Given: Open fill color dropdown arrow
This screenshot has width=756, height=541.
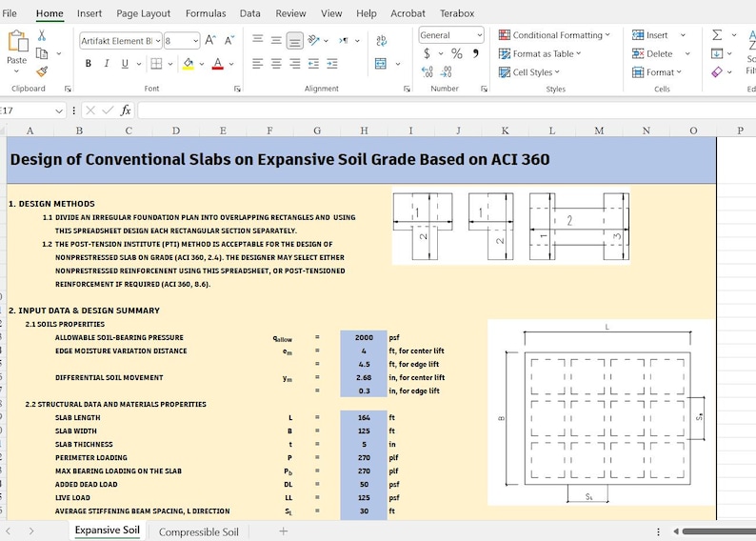Looking at the screenshot, I should (202, 64).
